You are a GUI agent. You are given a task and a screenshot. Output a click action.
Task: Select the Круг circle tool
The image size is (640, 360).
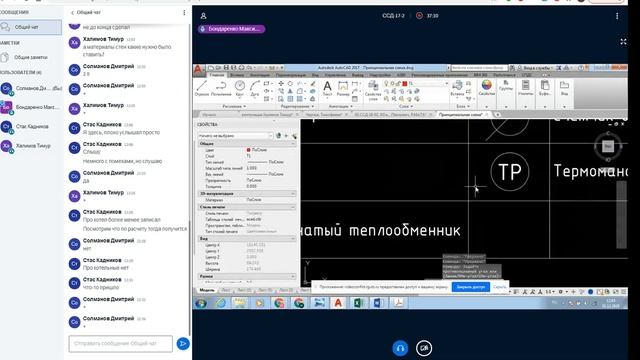point(240,87)
